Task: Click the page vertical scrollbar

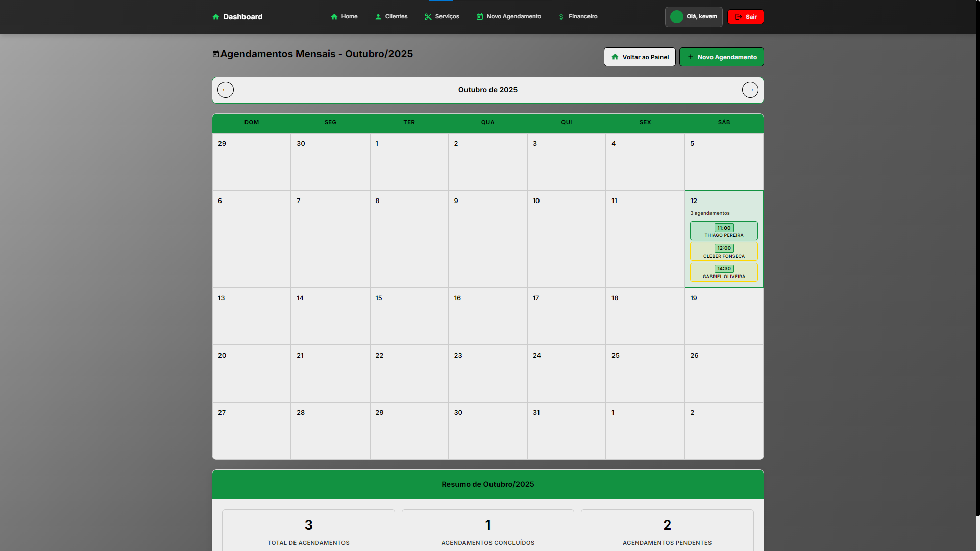Action: coord(977,255)
